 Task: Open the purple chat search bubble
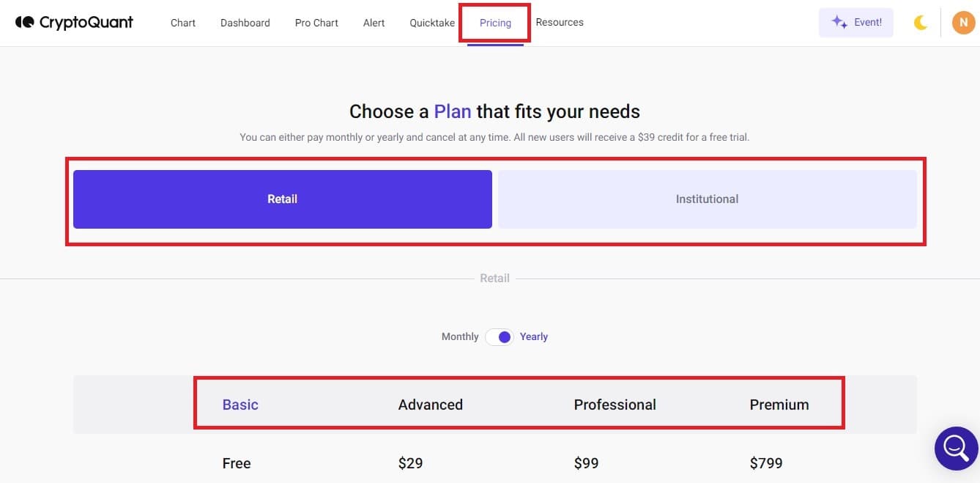coord(956,446)
